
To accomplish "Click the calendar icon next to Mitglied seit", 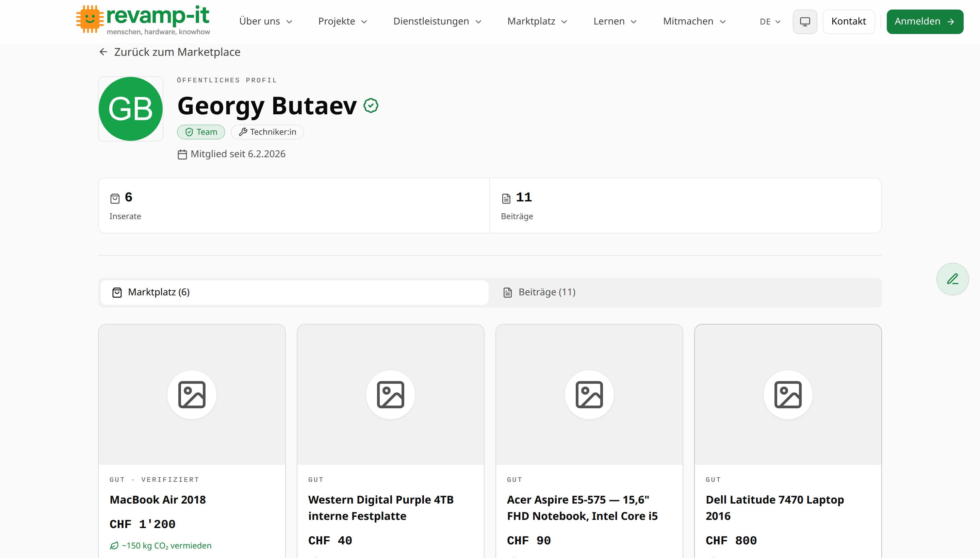I will 182,154.
